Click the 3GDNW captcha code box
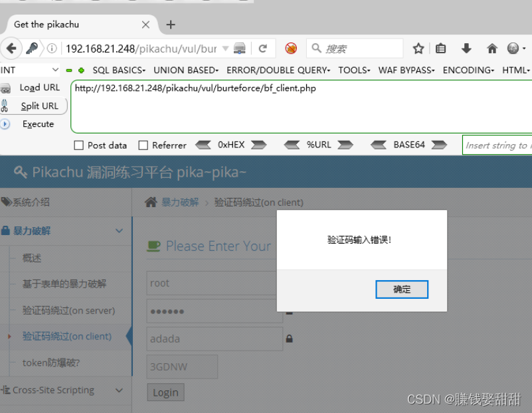 pyautogui.click(x=182, y=367)
